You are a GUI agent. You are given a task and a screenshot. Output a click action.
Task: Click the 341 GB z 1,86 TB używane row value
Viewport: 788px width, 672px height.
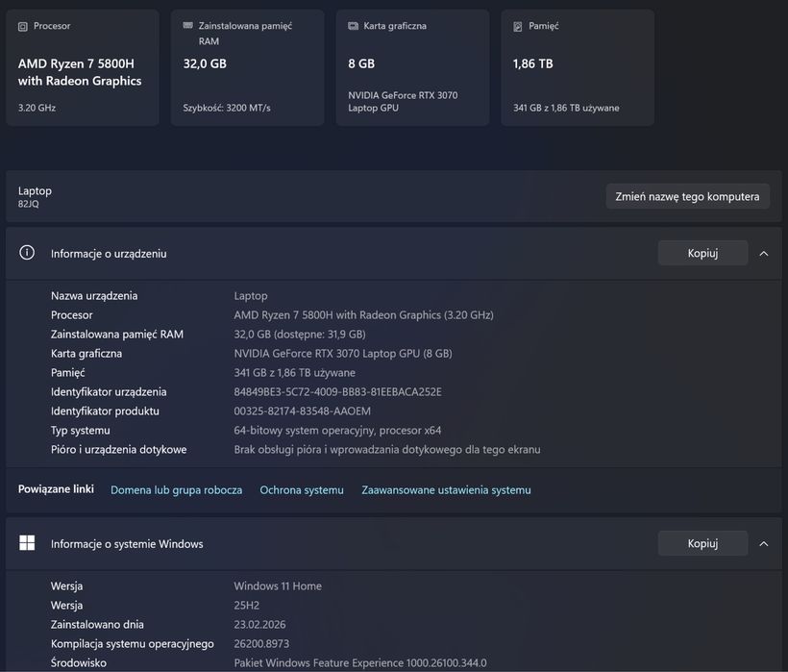click(x=294, y=373)
